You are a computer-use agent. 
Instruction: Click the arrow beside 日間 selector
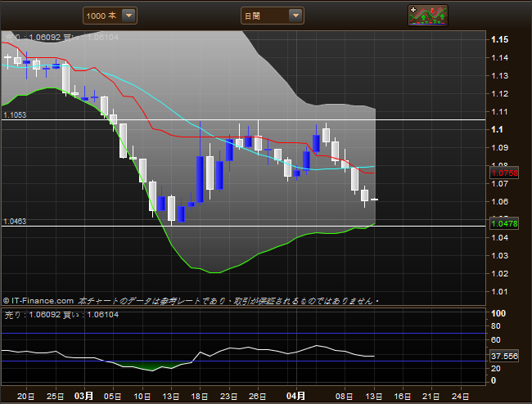295,16
